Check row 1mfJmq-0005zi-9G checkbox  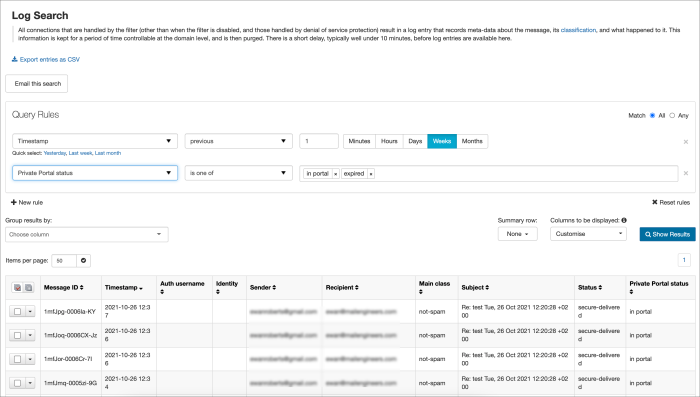(x=17, y=383)
